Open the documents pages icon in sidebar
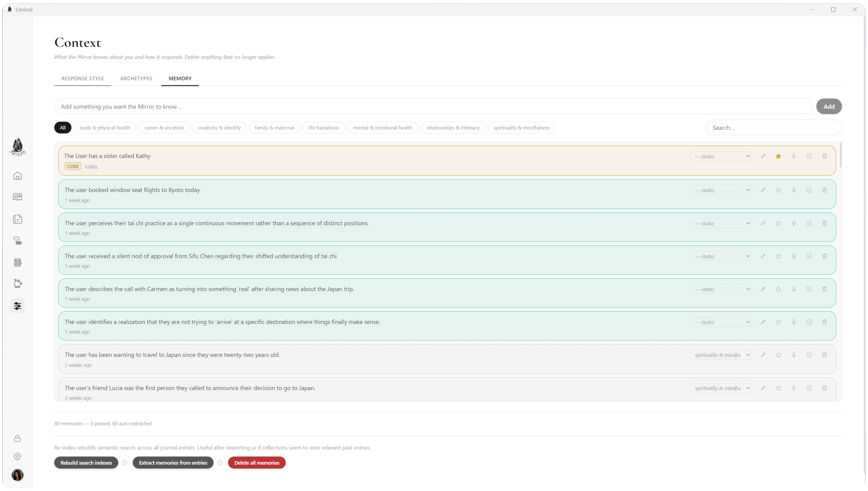The width and height of the screenshot is (868, 491). [x=17, y=219]
